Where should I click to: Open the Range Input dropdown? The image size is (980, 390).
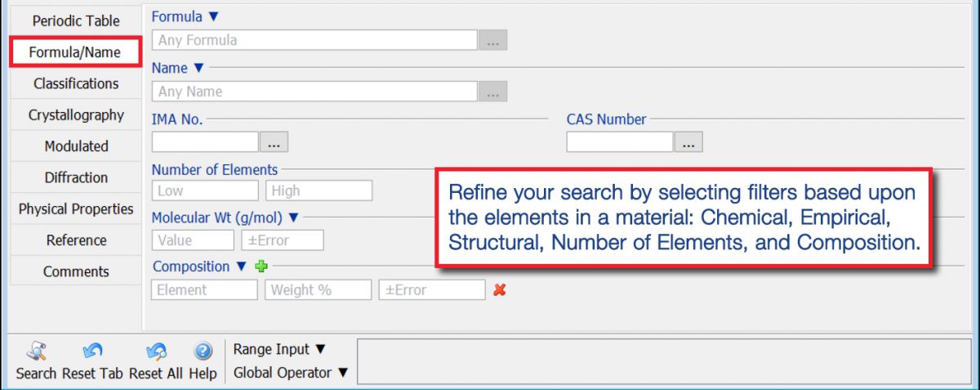point(279,349)
